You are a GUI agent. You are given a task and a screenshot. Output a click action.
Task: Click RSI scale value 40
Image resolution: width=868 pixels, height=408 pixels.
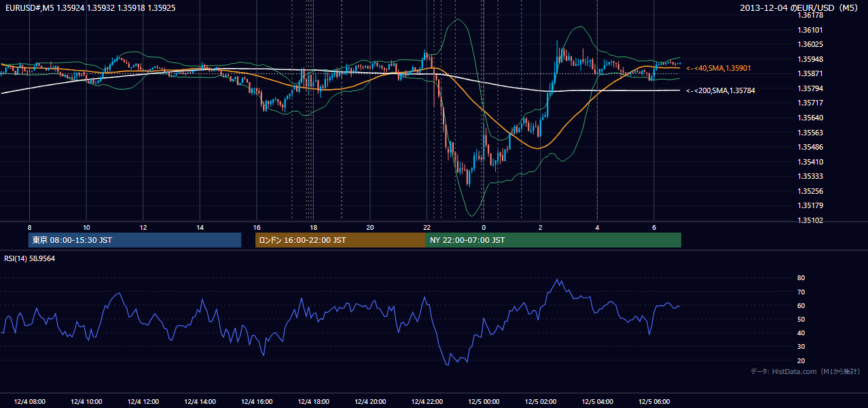pos(801,333)
